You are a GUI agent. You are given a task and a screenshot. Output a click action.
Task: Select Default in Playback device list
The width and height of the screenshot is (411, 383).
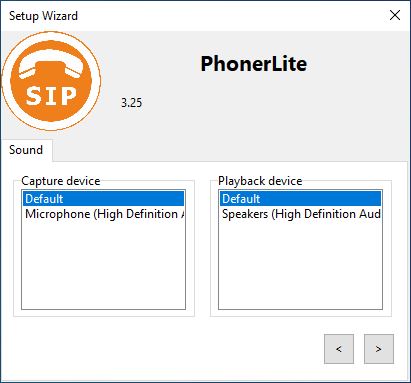tap(300, 199)
